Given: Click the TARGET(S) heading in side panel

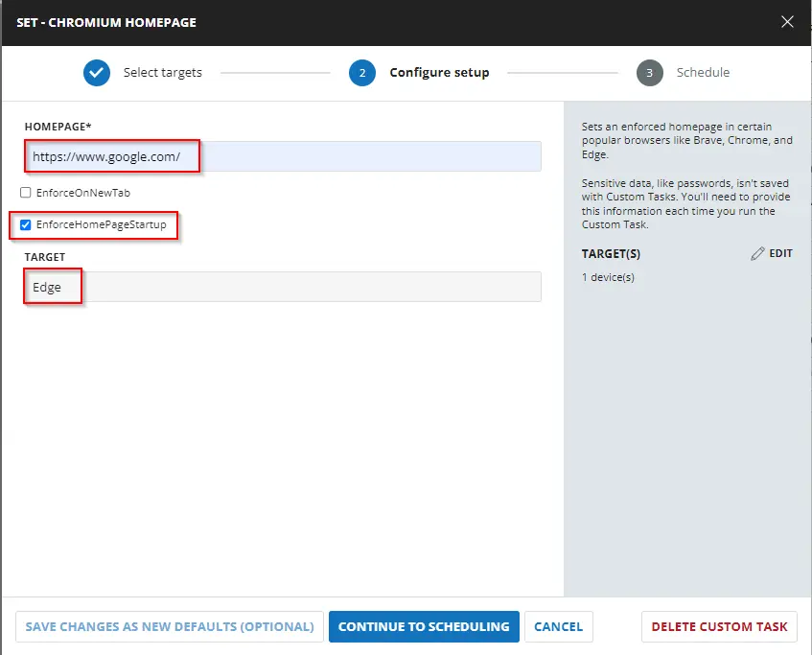Looking at the screenshot, I should 611,254.
